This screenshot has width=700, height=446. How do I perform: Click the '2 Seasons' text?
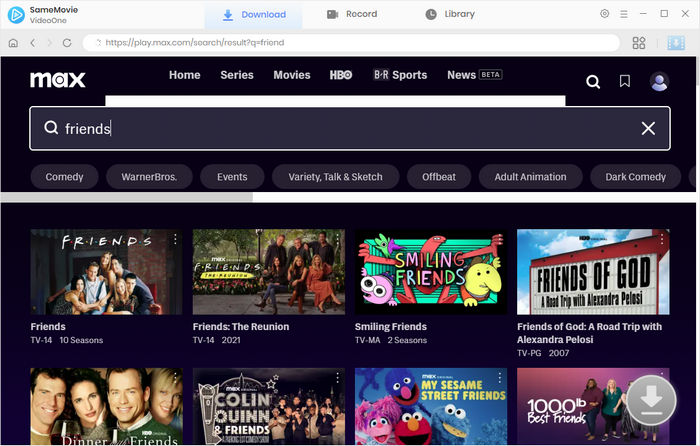click(x=407, y=340)
